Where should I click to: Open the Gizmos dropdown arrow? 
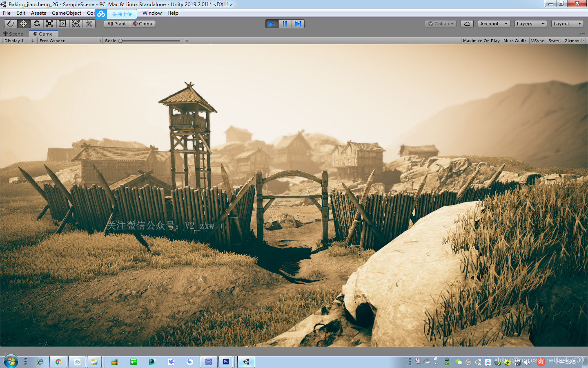[583, 41]
